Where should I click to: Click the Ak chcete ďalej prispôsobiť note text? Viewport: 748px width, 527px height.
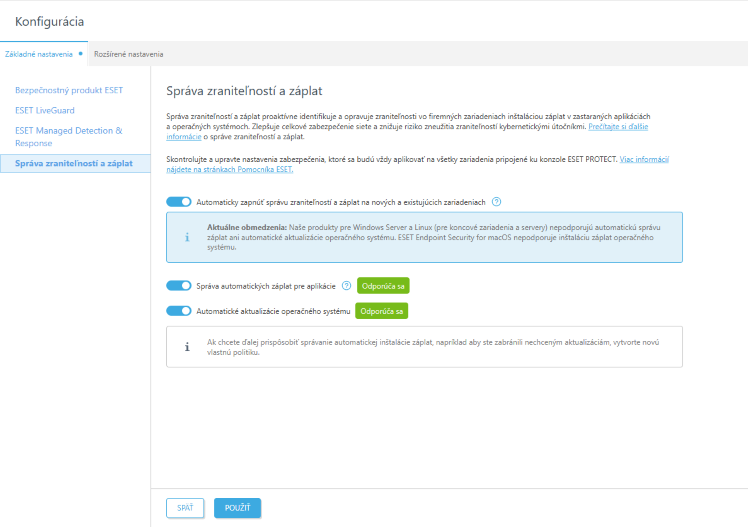pyautogui.click(x=433, y=347)
